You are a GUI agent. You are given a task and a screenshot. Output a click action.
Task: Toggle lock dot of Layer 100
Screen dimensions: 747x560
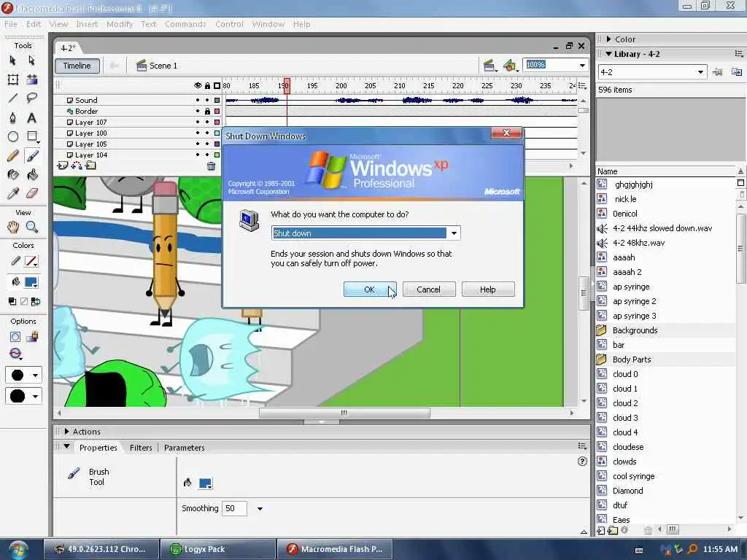tap(207, 133)
